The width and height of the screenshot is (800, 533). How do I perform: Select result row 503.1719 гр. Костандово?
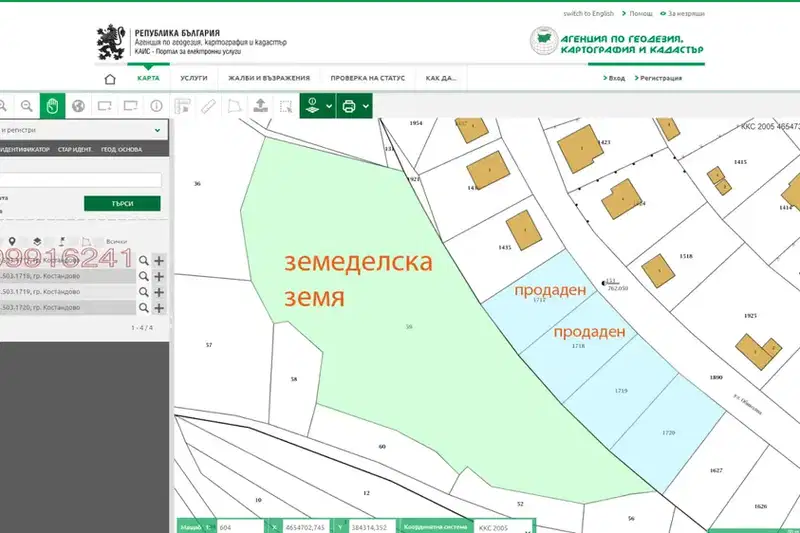(68, 292)
